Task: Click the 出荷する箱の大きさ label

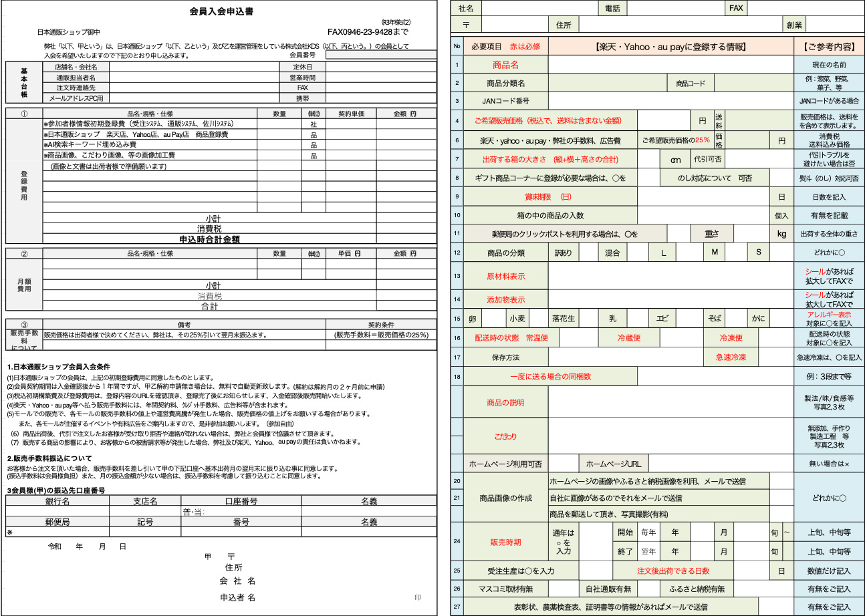Action: [x=550, y=160]
